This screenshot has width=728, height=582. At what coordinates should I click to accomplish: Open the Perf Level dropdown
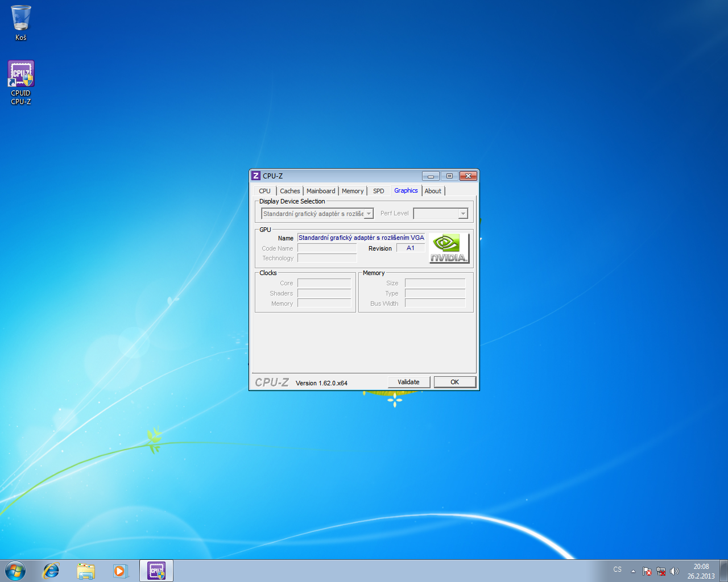click(463, 214)
